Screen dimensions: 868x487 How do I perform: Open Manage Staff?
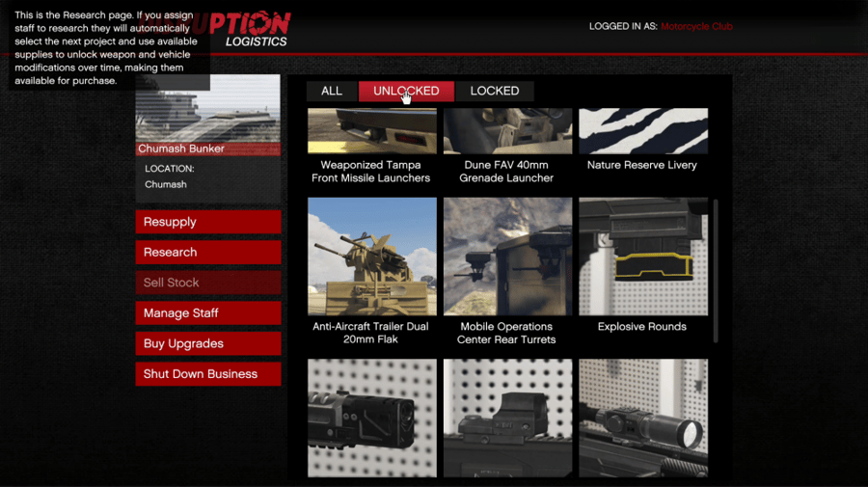click(x=208, y=313)
